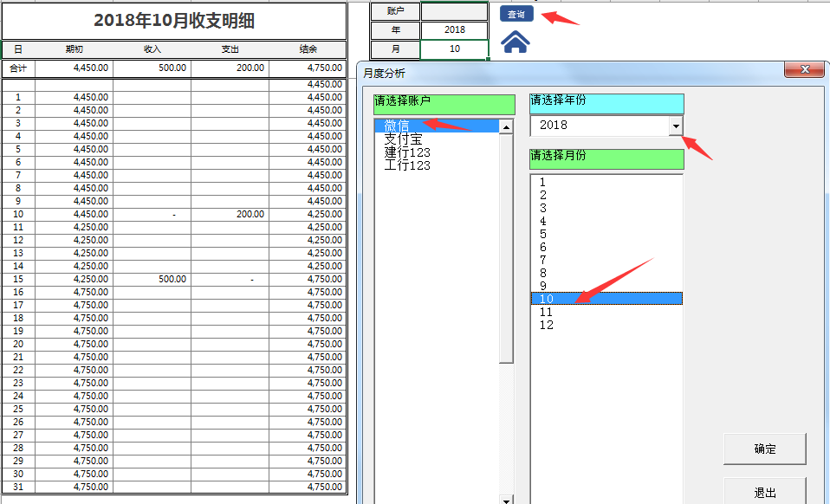Click the 确定 confirm button

pos(765,449)
